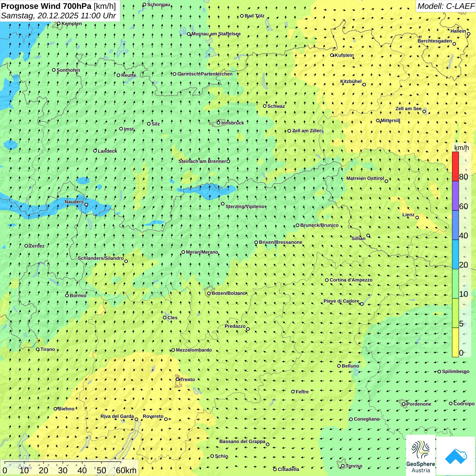476x476 pixels.
Task: Click the Zernez city marker
Action: [x=27, y=245]
